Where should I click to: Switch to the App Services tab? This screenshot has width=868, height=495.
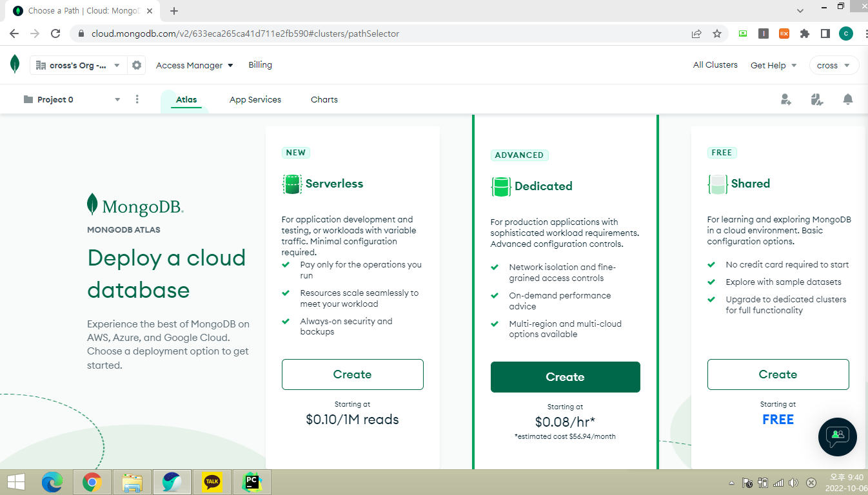(255, 100)
